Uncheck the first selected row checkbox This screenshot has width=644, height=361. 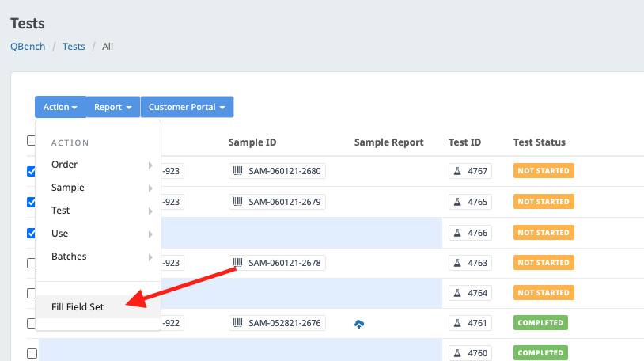pos(32,171)
